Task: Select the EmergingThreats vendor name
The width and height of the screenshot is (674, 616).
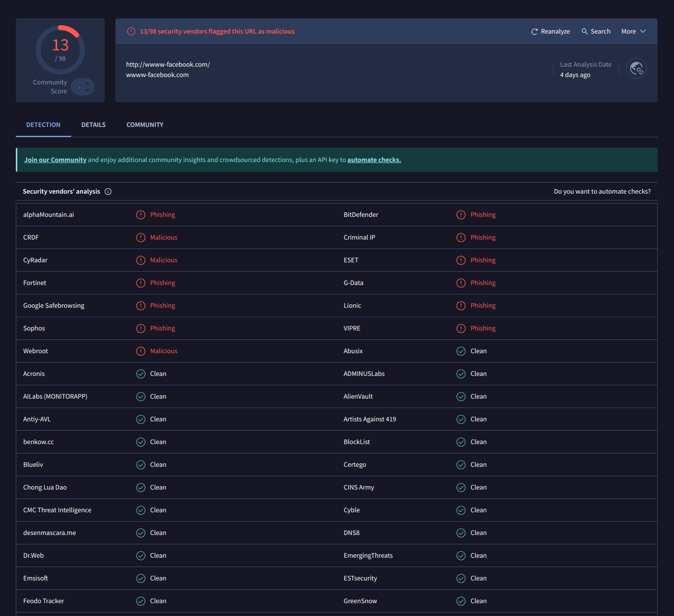Action: (x=368, y=556)
